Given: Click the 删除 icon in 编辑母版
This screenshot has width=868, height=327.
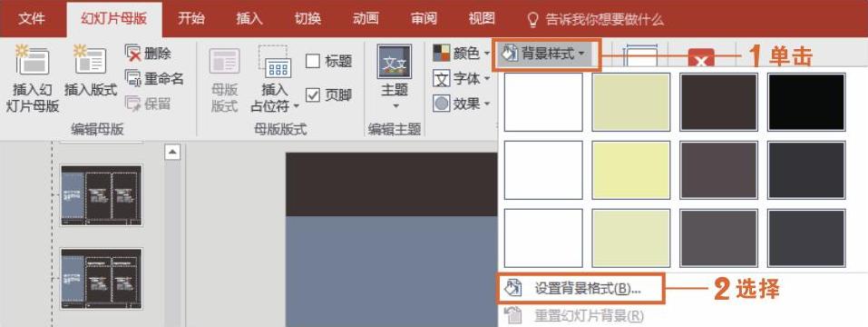Looking at the screenshot, I should pos(133,54).
